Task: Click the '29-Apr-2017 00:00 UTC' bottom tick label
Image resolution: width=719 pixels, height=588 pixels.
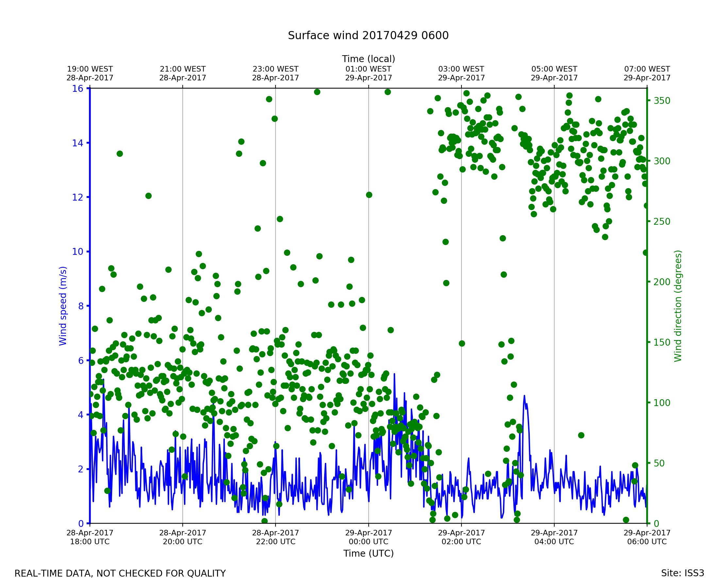Action: 368,537
